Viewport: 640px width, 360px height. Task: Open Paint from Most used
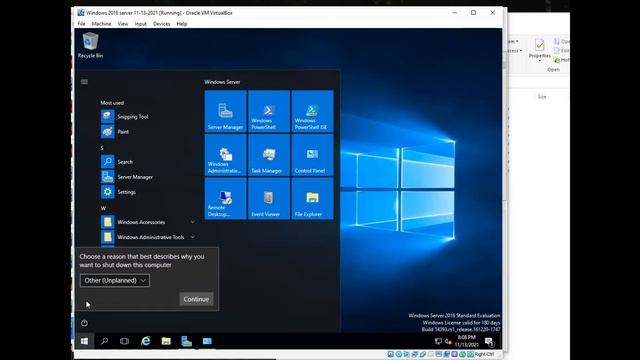pyautogui.click(x=115, y=131)
